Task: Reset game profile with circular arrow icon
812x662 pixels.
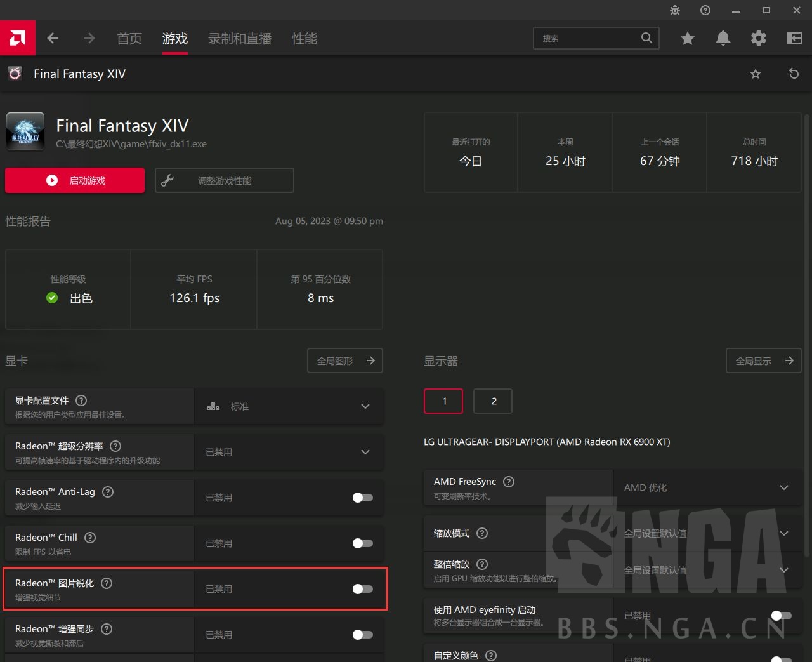Action: tap(794, 74)
